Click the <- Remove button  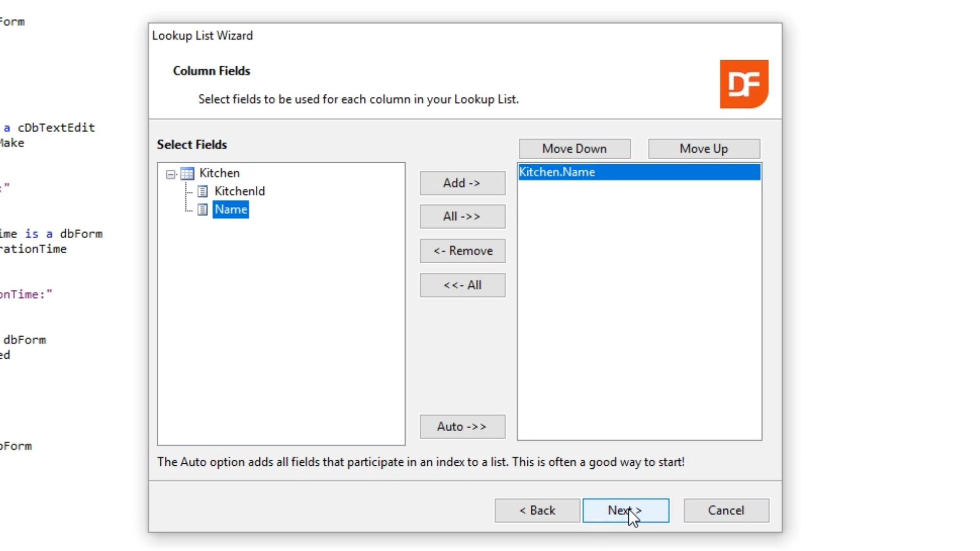tap(462, 251)
